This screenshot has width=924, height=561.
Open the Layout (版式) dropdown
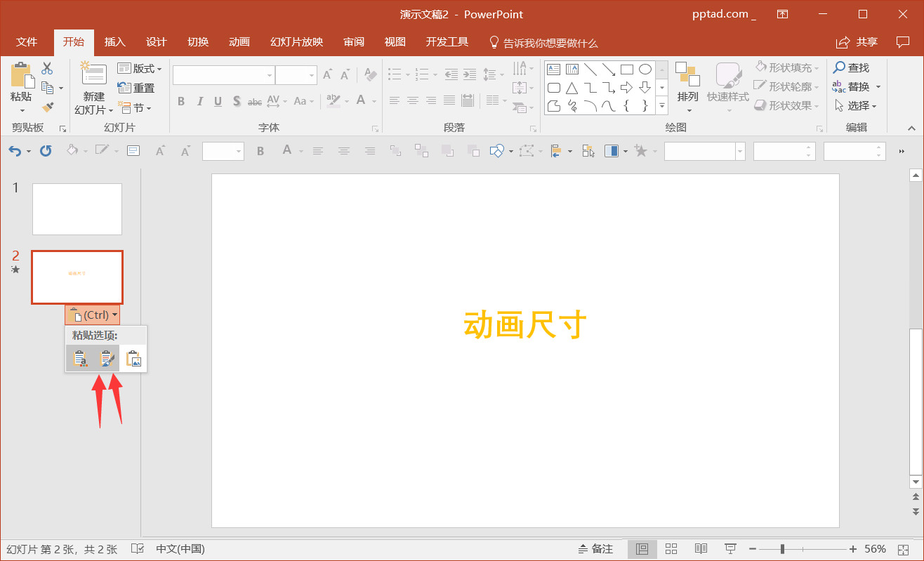(x=140, y=68)
